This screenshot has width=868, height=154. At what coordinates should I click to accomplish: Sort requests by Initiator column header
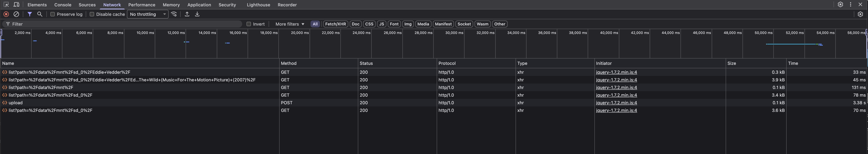[x=660, y=63]
